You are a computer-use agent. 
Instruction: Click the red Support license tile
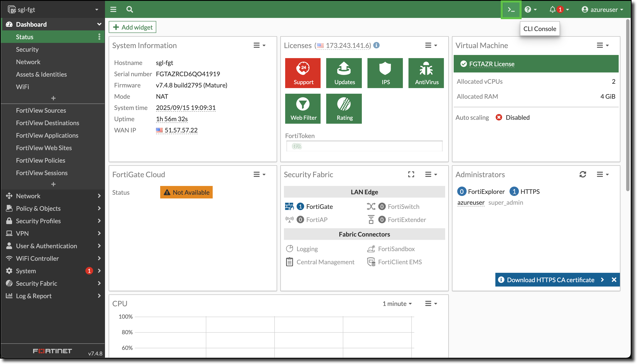tap(303, 73)
